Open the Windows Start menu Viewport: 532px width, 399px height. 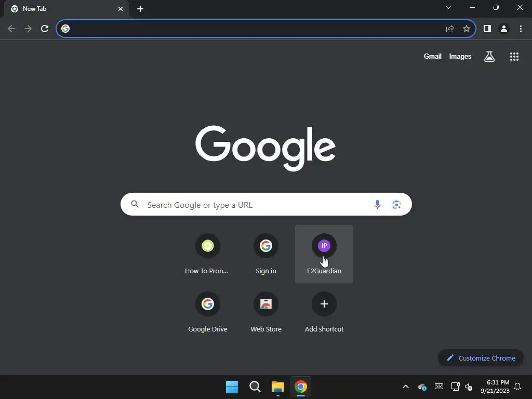[x=232, y=387]
